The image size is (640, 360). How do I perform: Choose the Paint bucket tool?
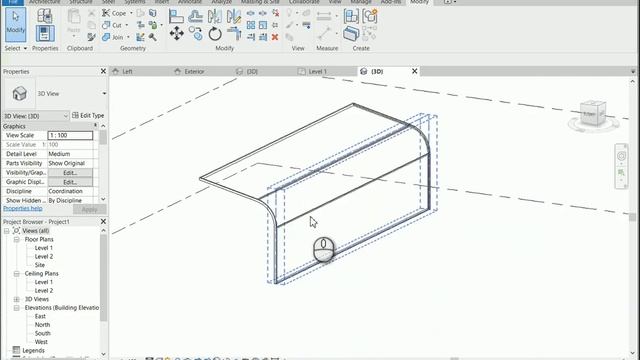pos(153,25)
